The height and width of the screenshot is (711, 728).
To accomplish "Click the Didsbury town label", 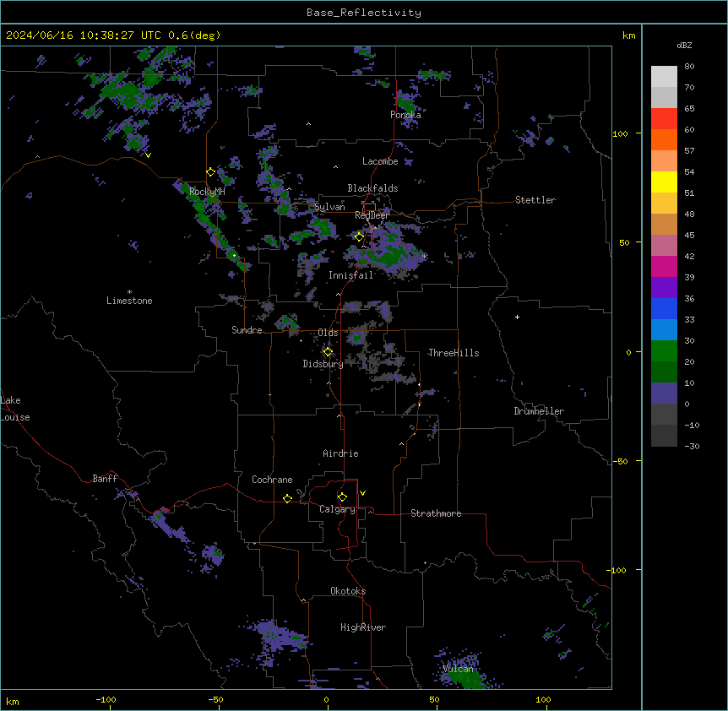I will tap(323, 364).
